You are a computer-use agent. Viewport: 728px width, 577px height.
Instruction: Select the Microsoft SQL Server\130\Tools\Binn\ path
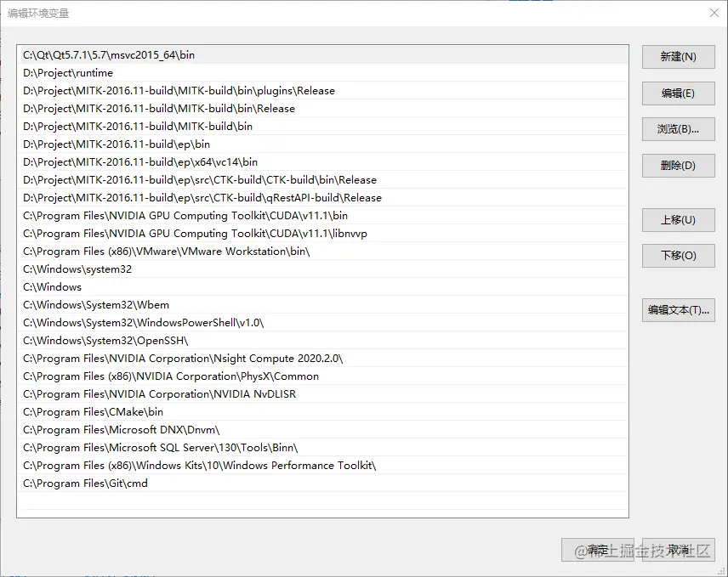tap(324, 448)
